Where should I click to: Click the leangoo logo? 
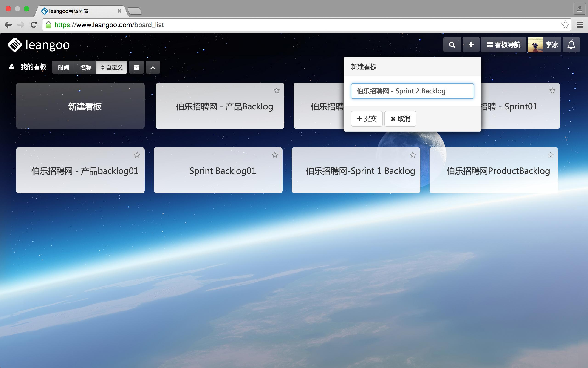(39, 45)
